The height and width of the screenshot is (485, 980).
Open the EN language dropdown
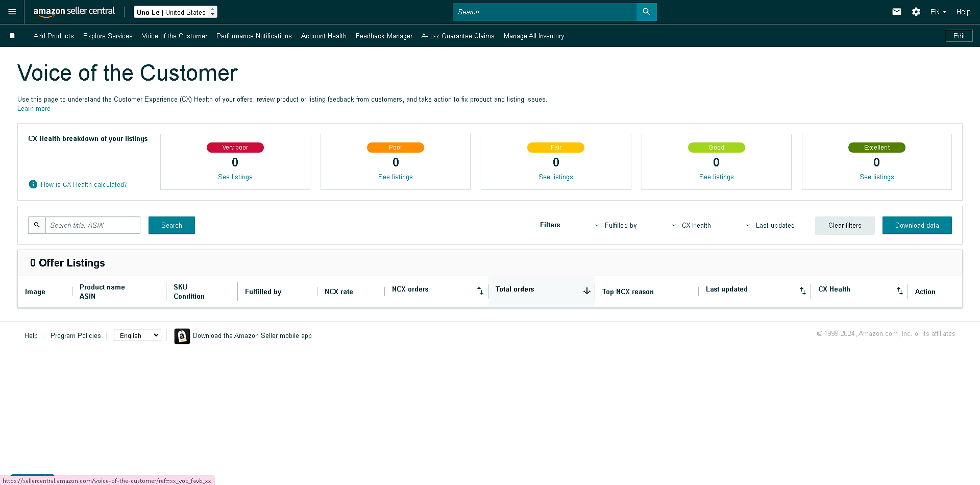(x=938, y=12)
